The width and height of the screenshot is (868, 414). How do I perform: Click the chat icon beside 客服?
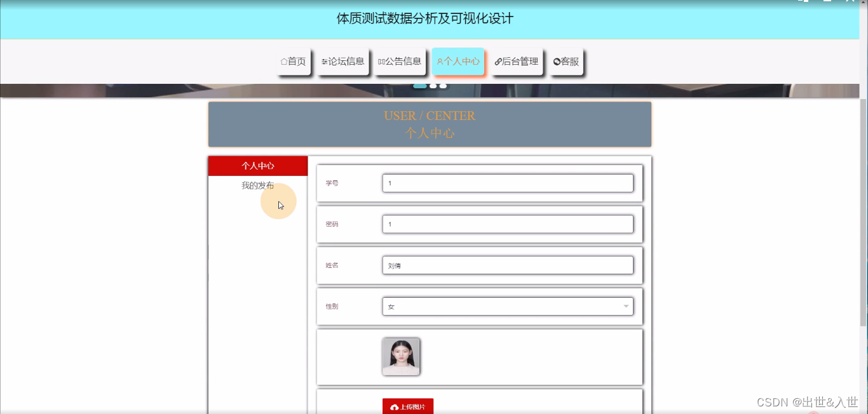click(557, 62)
